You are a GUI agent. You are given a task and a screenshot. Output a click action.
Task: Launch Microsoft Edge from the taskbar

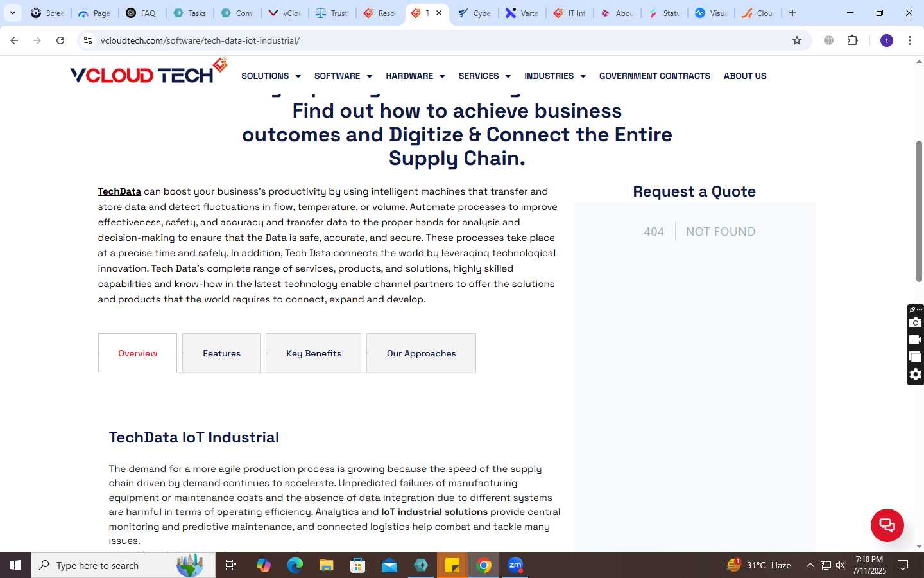click(x=295, y=565)
